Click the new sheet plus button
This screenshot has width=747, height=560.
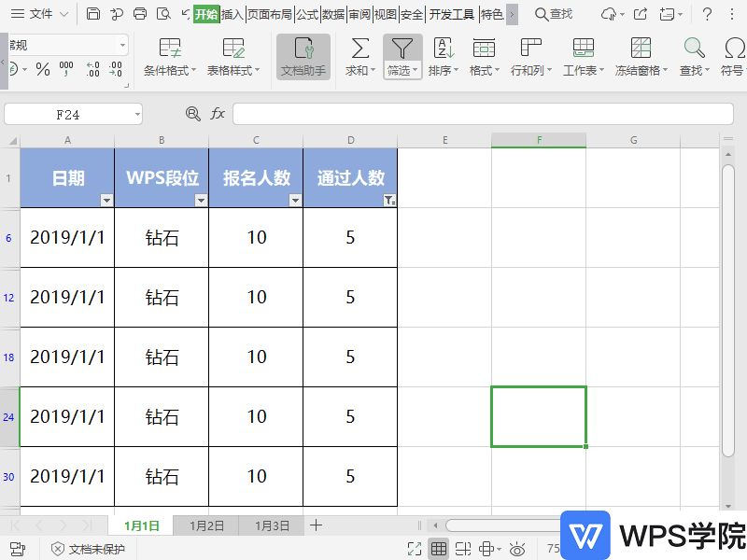(x=316, y=525)
